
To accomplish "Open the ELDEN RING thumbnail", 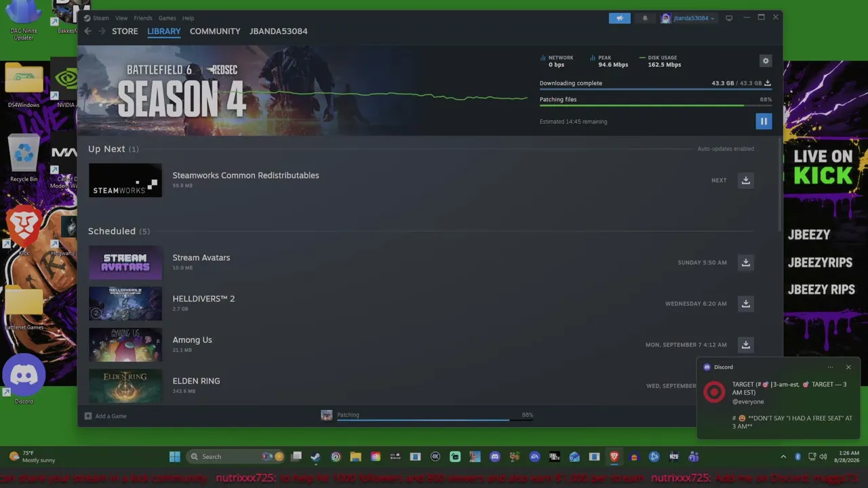I will pos(125,386).
